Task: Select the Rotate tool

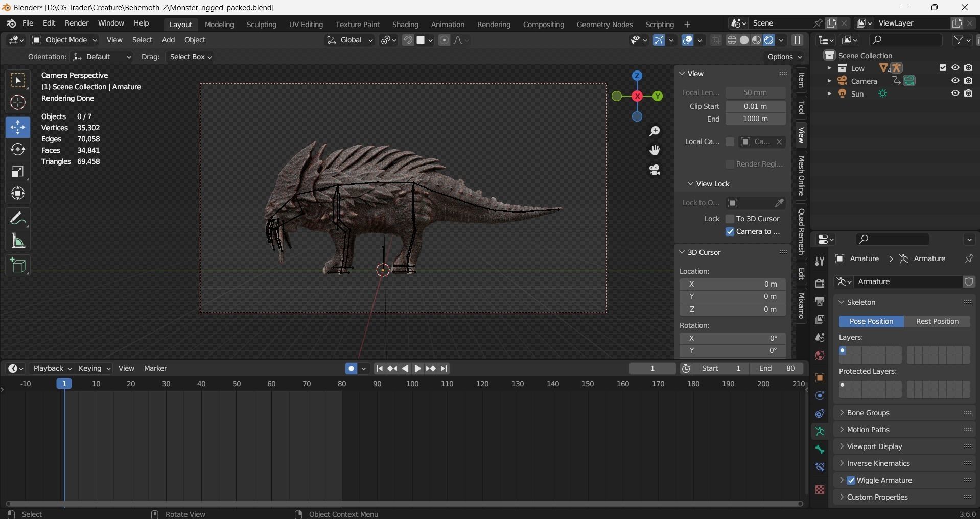Action: pos(18,149)
